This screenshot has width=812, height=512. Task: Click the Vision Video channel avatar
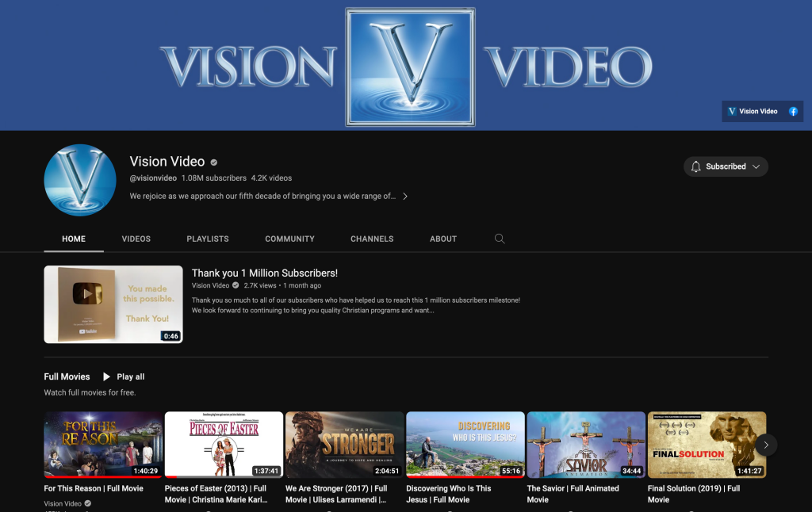click(x=80, y=180)
